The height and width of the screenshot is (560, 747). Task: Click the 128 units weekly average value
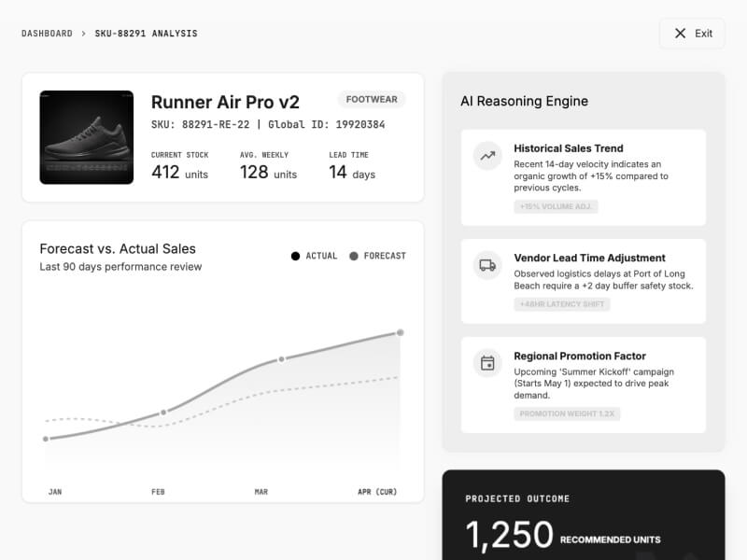268,172
